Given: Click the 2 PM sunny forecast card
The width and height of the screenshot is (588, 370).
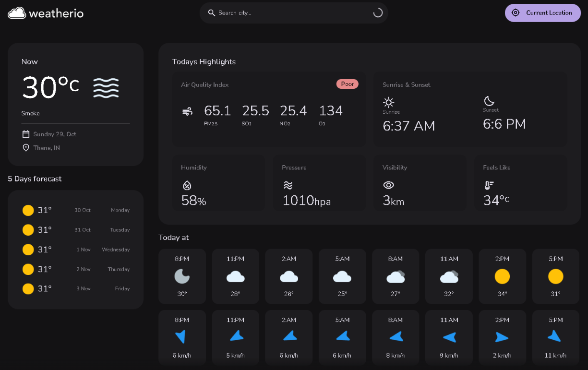Looking at the screenshot, I should click(502, 276).
